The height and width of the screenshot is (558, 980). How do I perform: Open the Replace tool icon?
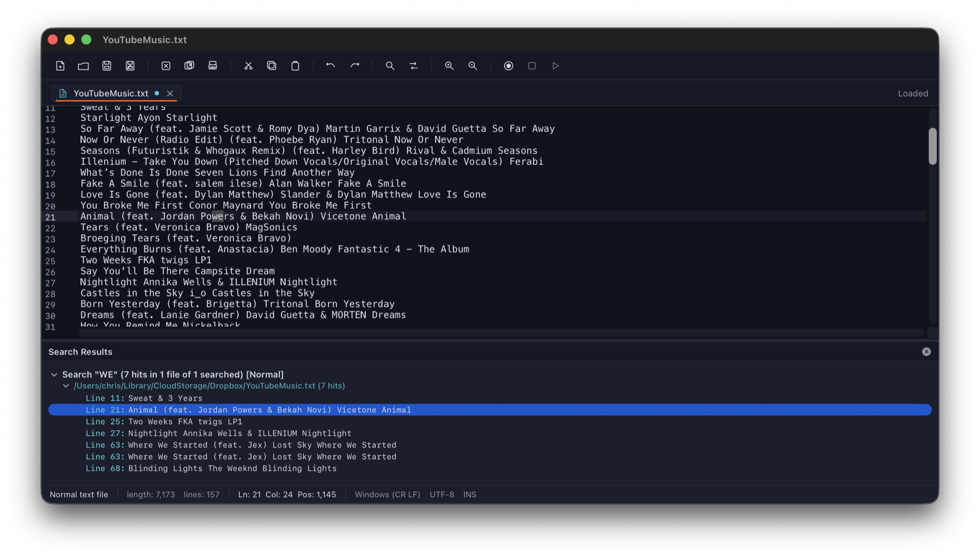click(414, 66)
